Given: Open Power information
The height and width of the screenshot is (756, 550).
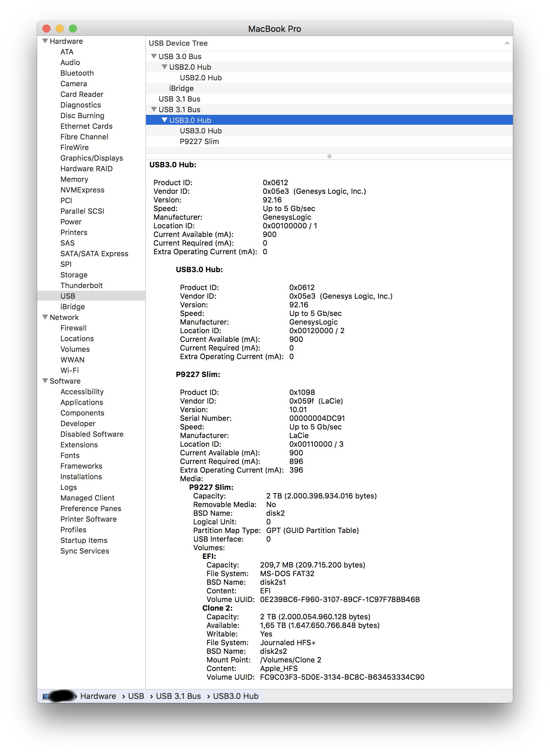Looking at the screenshot, I should tap(71, 222).
